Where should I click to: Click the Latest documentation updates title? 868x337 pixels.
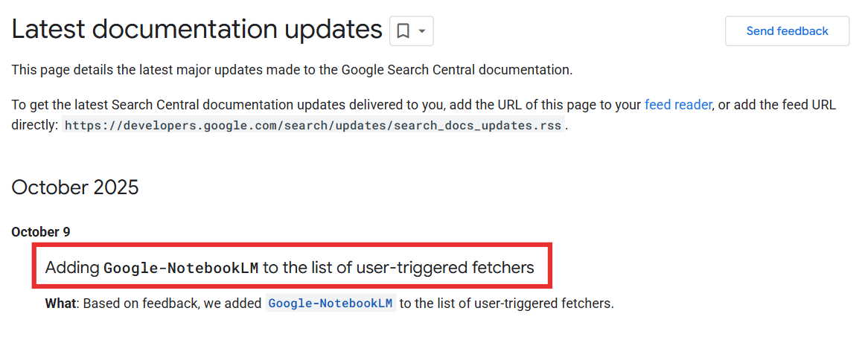(x=197, y=30)
